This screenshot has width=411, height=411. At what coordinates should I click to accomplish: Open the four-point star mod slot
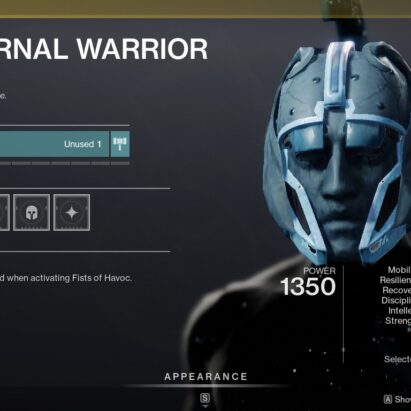tap(72, 213)
